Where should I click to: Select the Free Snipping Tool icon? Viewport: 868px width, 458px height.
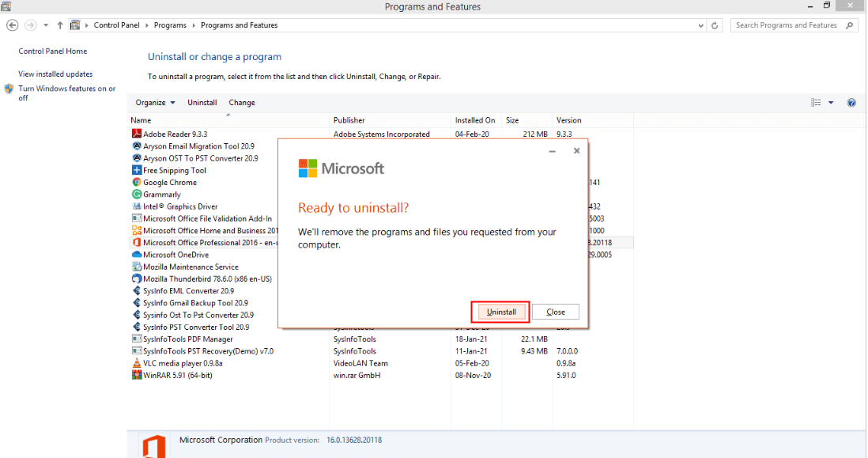click(137, 170)
